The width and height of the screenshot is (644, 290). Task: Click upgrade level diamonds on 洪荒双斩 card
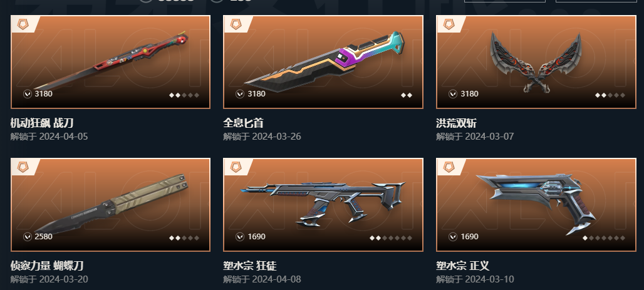610,95
